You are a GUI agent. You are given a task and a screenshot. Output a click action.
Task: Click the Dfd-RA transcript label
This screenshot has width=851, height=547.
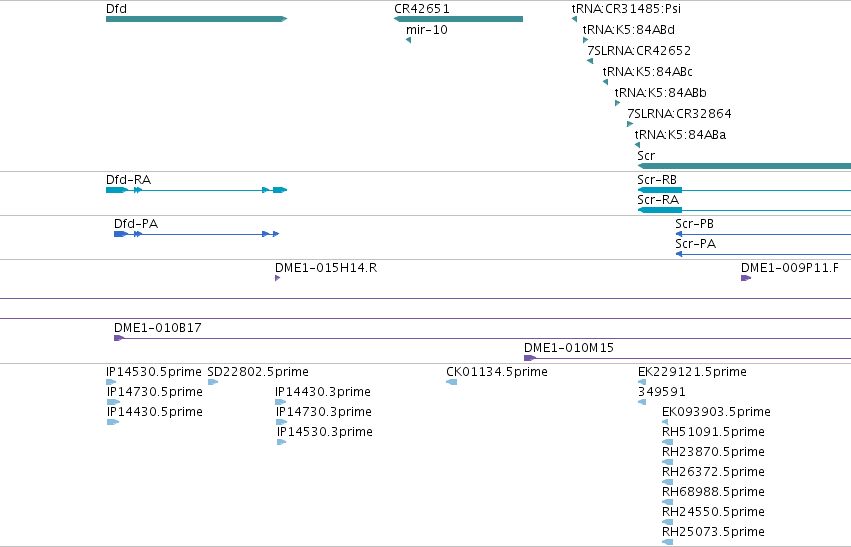pyautogui.click(x=128, y=180)
